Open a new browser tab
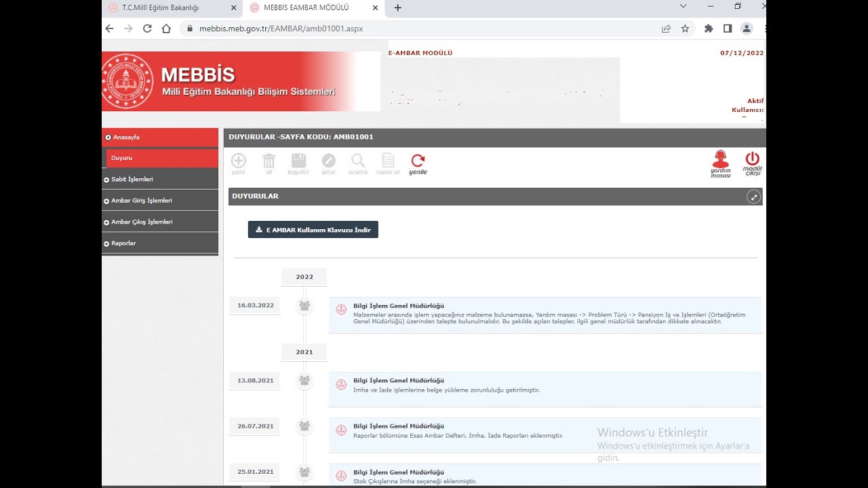 pos(398,7)
